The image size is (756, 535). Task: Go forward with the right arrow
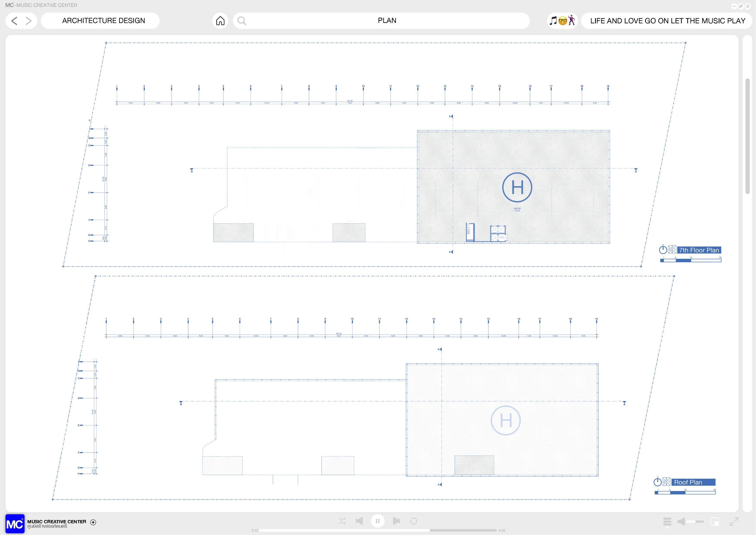[29, 21]
